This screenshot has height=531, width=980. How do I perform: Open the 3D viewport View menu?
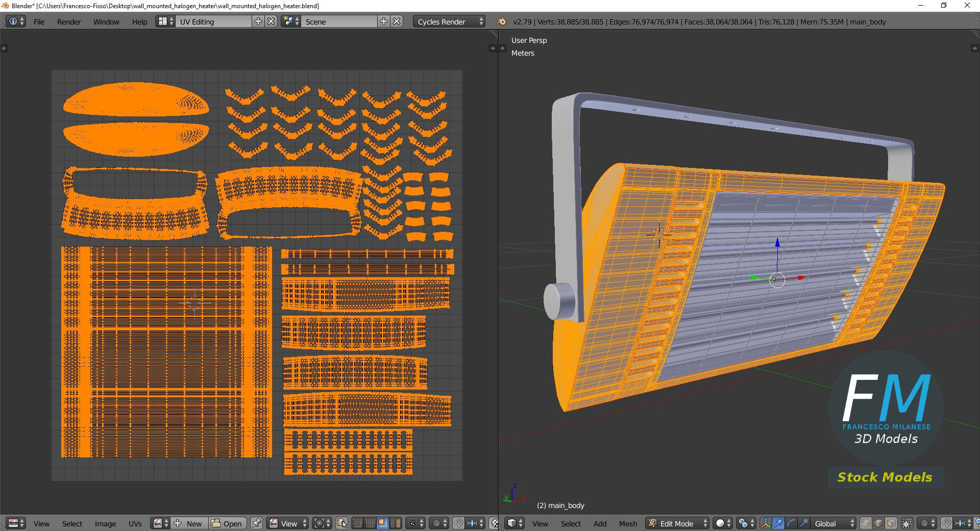coord(540,524)
